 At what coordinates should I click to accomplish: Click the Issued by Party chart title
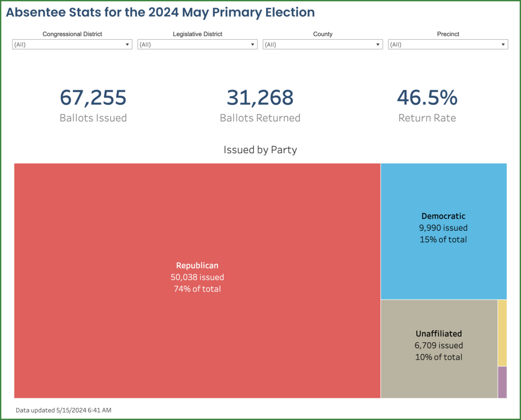coord(260,150)
